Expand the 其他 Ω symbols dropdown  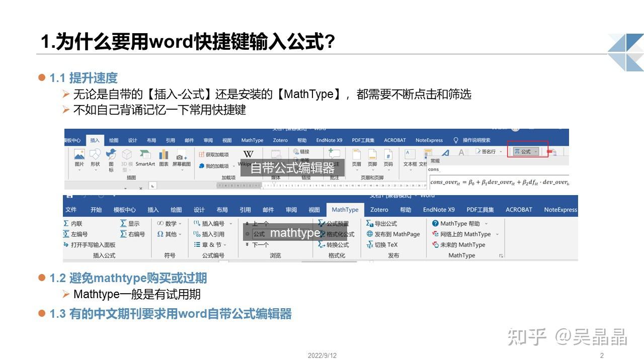[x=180, y=234]
